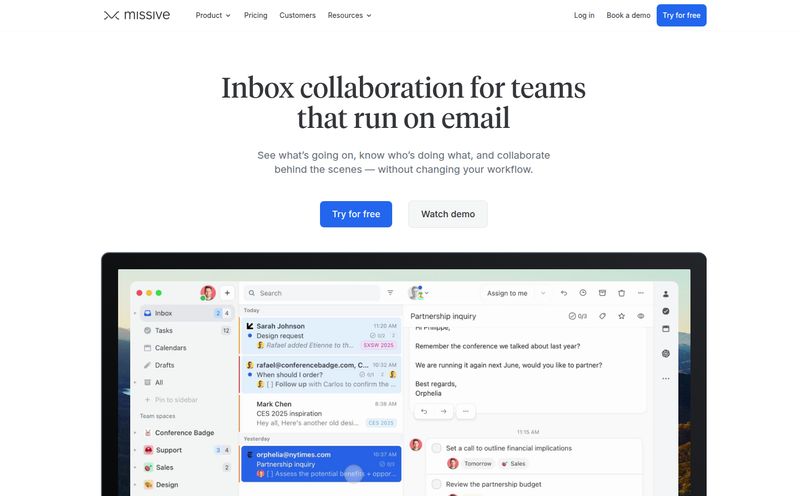Expand the Inbox tree arrow
The width and height of the screenshot is (800, 496).
tap(135, 313)
